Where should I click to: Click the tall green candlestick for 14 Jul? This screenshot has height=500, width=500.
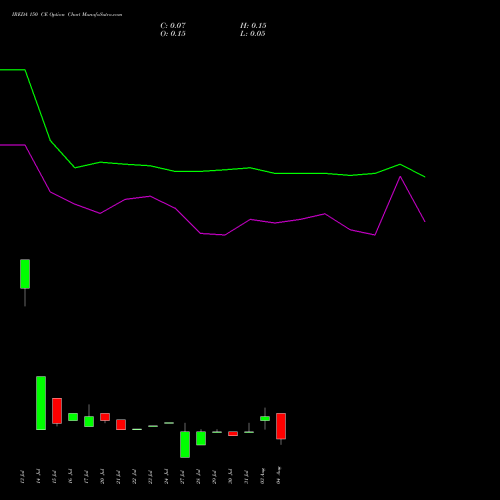pyautogui.click(x=41, y=403)
